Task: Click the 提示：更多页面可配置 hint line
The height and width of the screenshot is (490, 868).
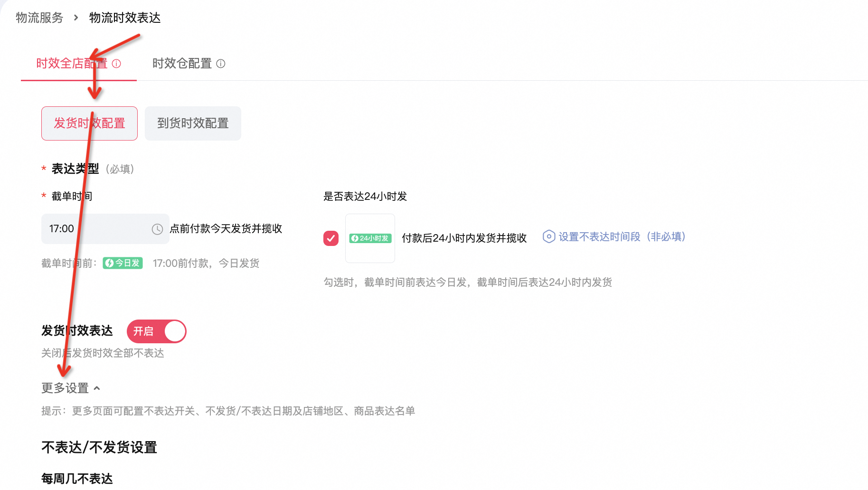Action: tap(228, 411)
